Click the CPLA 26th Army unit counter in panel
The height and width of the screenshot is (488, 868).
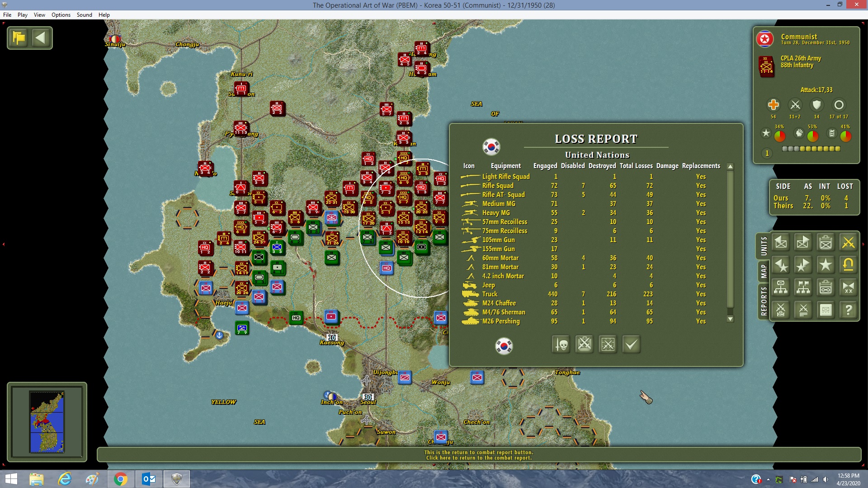(766, 66)
